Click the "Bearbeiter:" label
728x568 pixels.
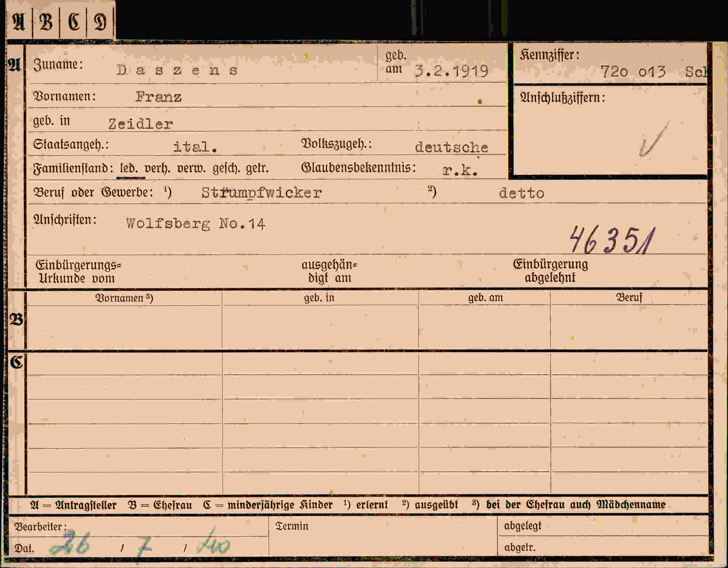click(41, 527)
